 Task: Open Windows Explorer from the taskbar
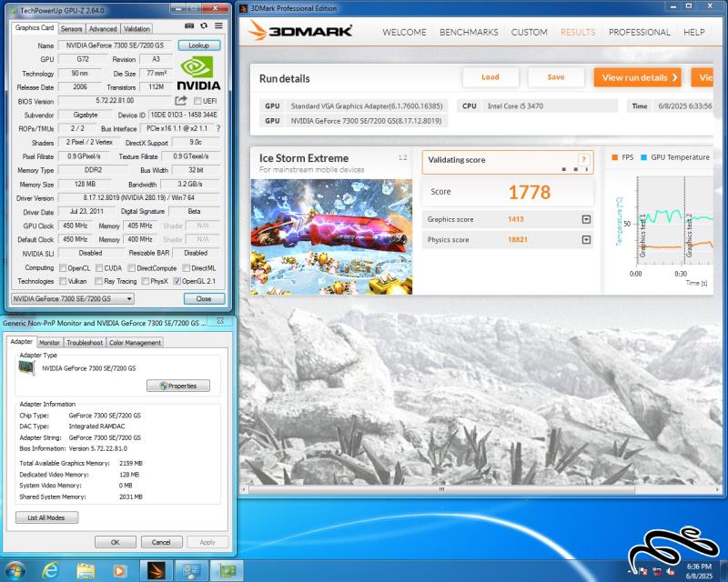tap(86, 570)
